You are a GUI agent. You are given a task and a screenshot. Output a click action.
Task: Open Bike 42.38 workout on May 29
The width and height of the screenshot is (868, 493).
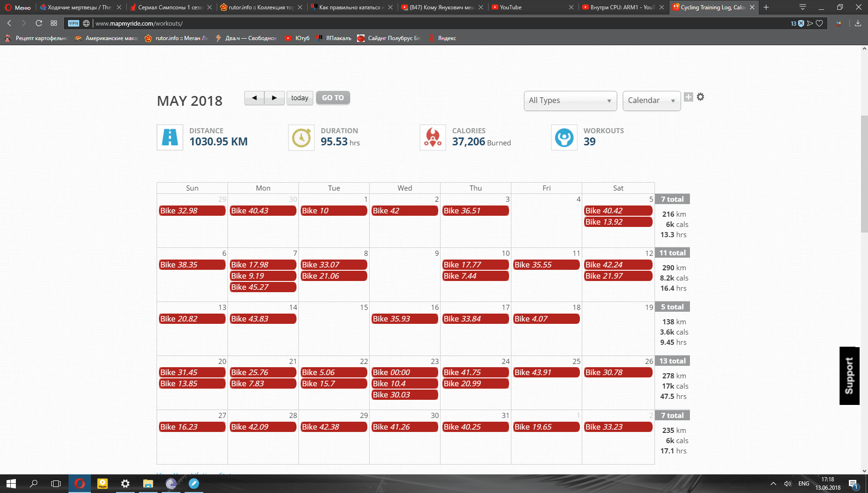coord(334,427)
